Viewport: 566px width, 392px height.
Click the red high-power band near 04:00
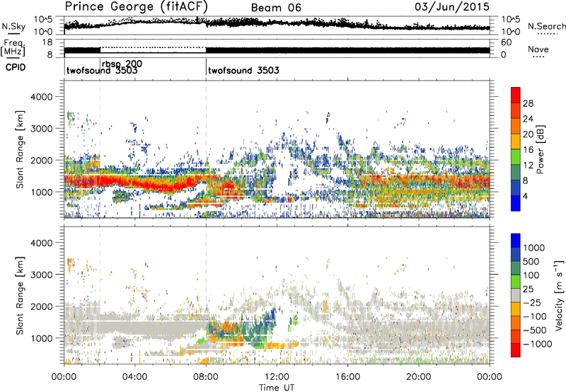point(135,183)
